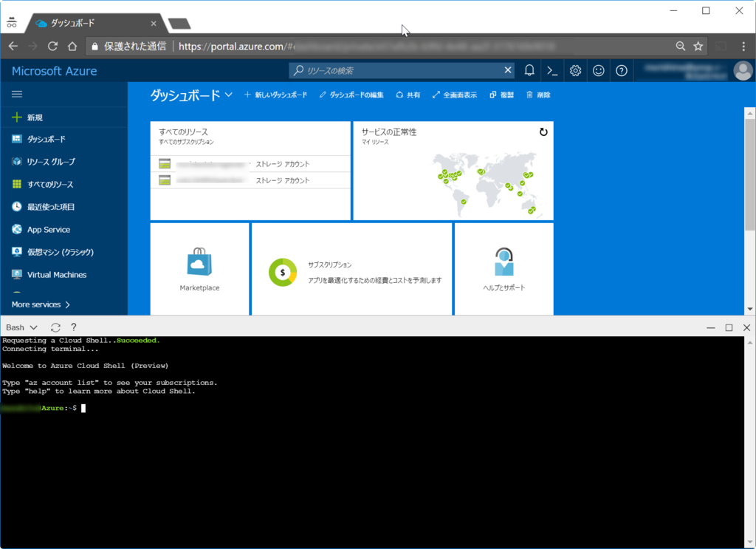Viewport: 756px width, 549px height.
Task: Click 新しいダッシュボード
Action: (276, 95)
